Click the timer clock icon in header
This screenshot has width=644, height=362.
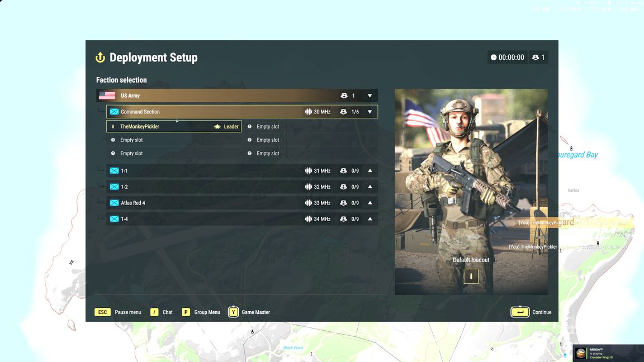click(494, 58)
